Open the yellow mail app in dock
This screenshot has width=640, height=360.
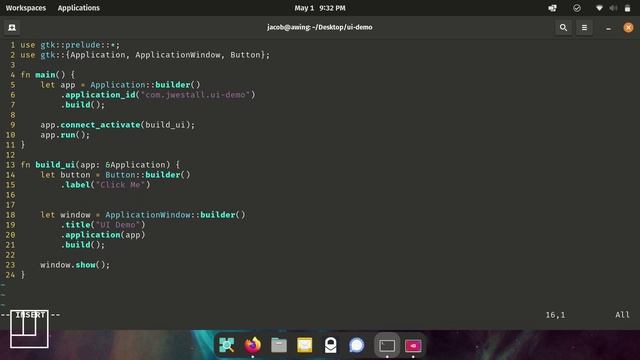pos(304,345)
